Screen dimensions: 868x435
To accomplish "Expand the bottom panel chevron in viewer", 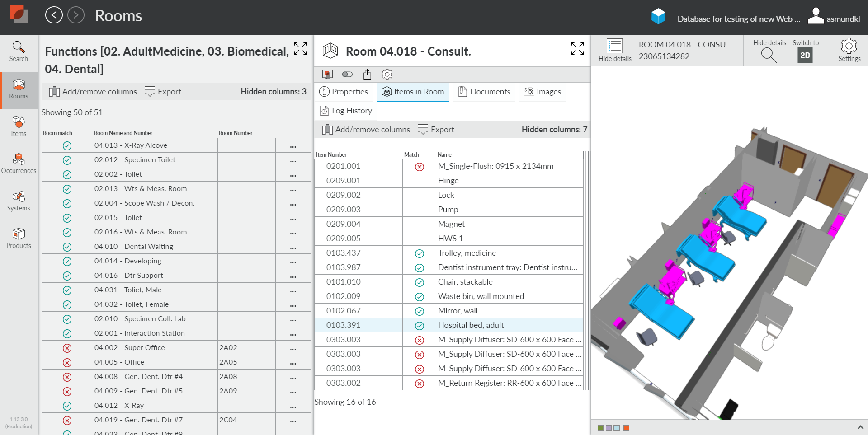I will pyautogui.click(x=860, y=427).
